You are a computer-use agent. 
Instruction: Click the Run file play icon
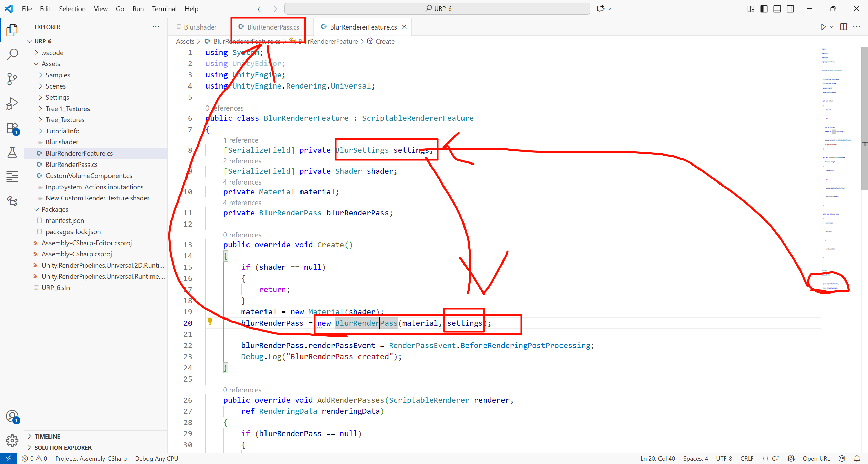click(823, 27)
